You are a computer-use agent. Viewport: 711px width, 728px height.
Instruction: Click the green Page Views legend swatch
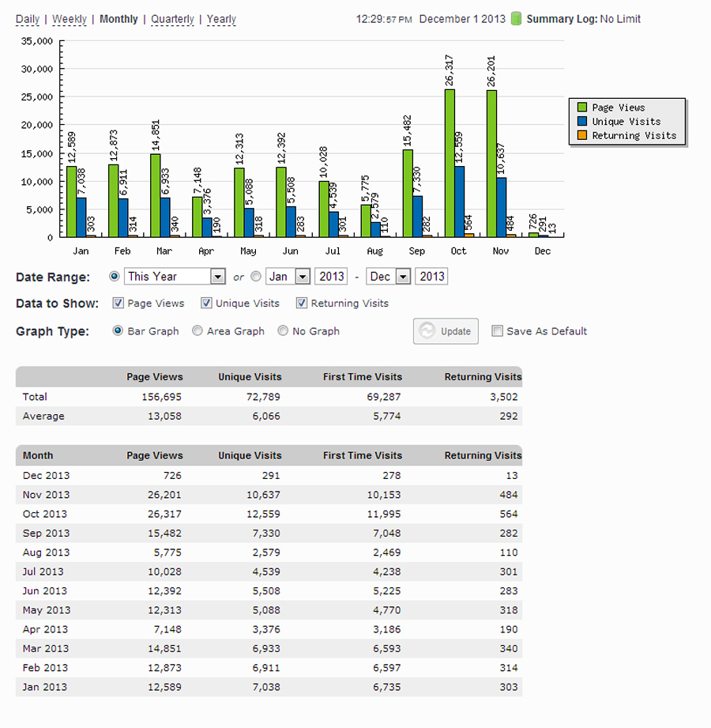583,108
